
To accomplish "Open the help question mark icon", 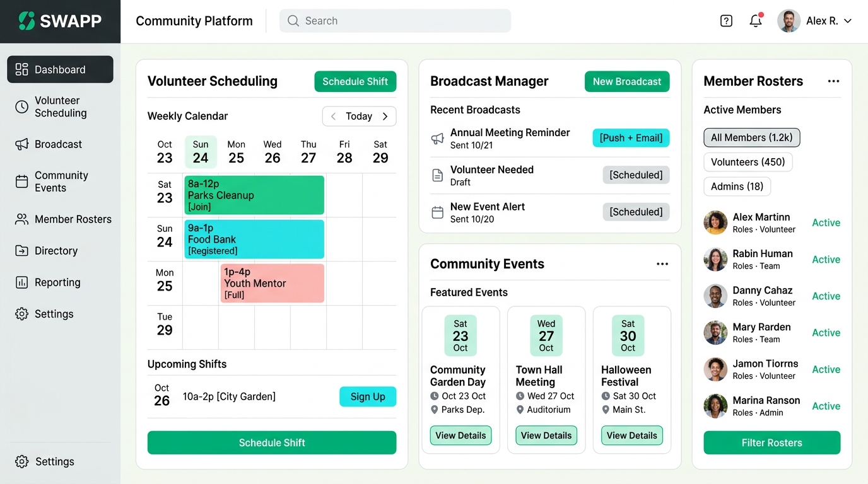I will (x=726, y=21).
